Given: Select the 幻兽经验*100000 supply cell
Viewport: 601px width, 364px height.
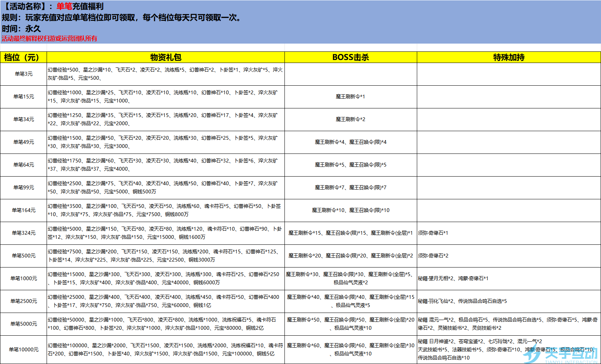Looking at the screenshot, I should (x=166, y=349).
